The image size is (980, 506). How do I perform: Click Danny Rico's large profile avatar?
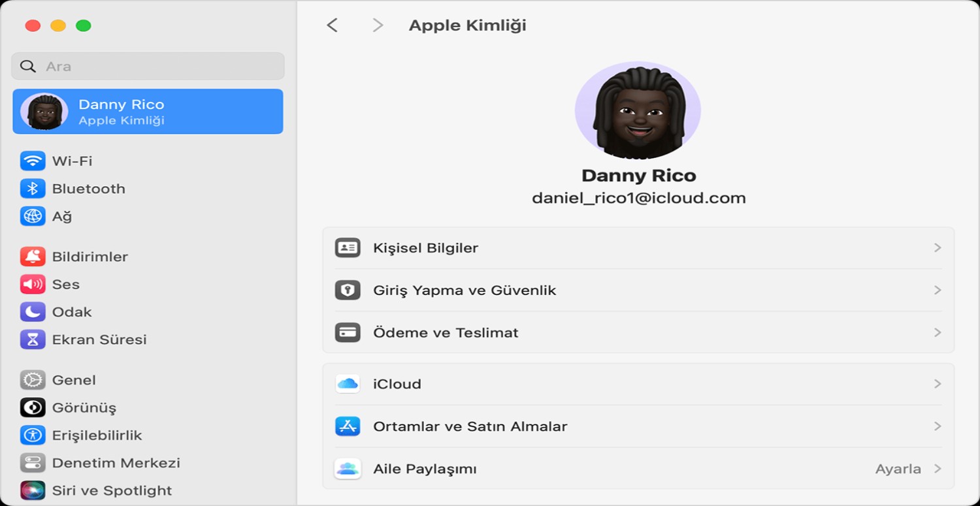638,112
